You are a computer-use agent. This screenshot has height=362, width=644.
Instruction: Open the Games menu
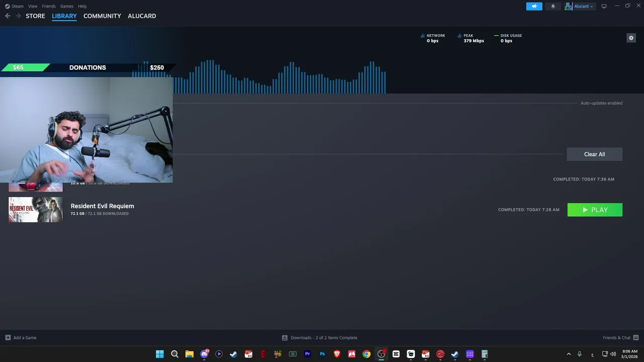click(66, 6)
